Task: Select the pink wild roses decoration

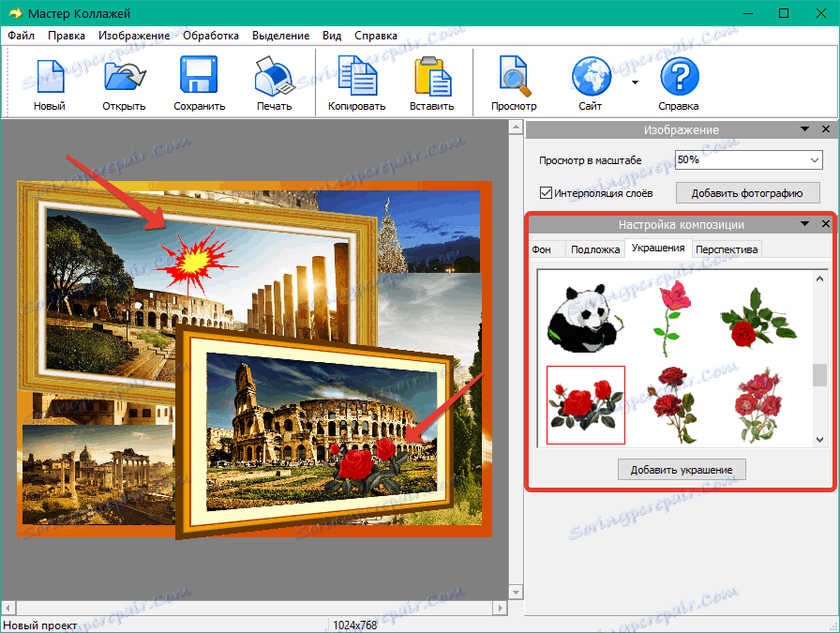Action: click(x=757, y=405)
